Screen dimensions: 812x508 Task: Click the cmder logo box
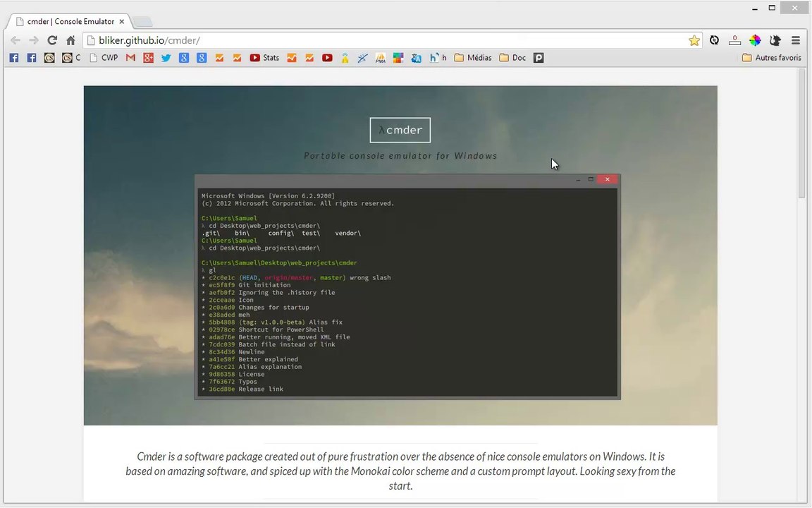(400, 130)
